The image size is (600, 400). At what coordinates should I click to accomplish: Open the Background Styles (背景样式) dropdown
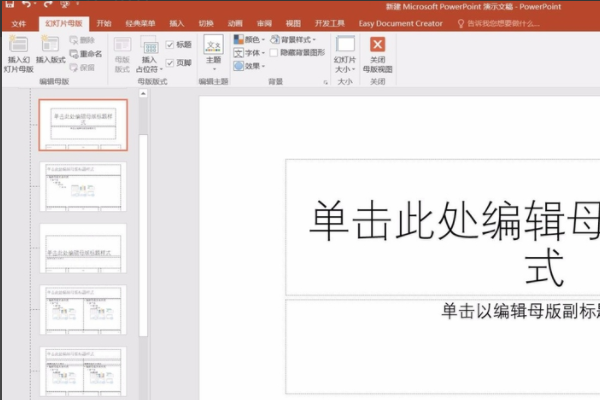pyautogui.click(x=293, y=39)
